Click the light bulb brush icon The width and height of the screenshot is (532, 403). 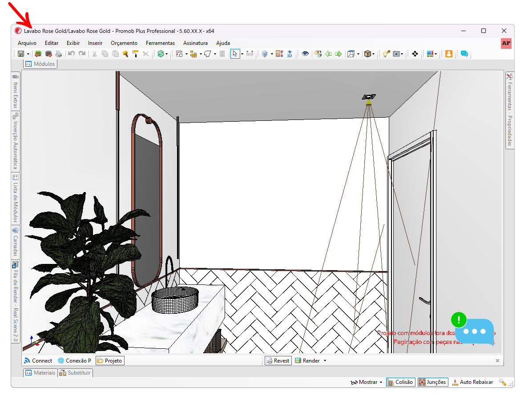386,54
